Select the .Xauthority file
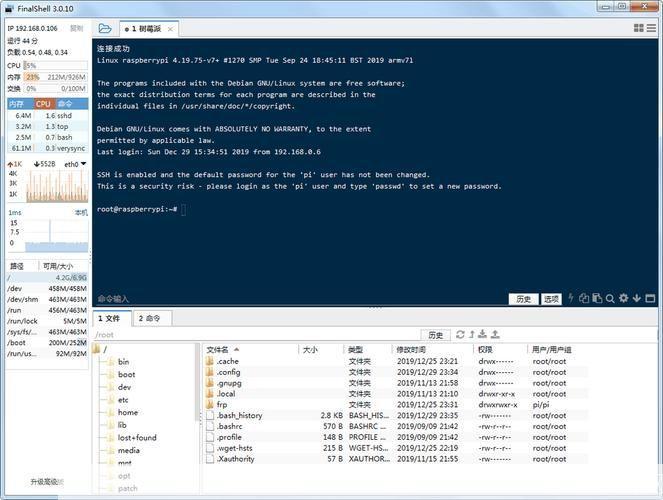The image size is (663, 500). (x=395, y=459)
